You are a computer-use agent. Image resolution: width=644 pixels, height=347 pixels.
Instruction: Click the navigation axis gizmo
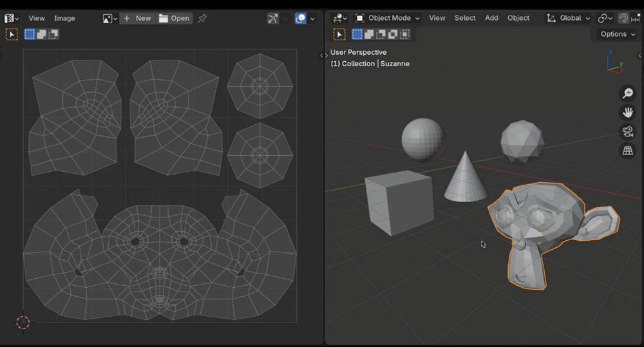tap(615, 62)
